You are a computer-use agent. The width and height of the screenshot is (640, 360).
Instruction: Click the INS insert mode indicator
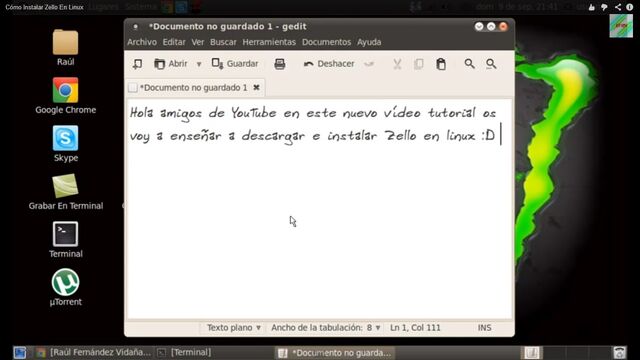pos(484,328)
